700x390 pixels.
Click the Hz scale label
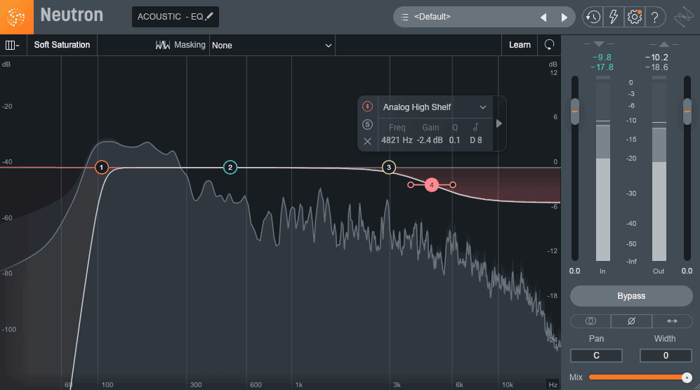coord(553,385)
